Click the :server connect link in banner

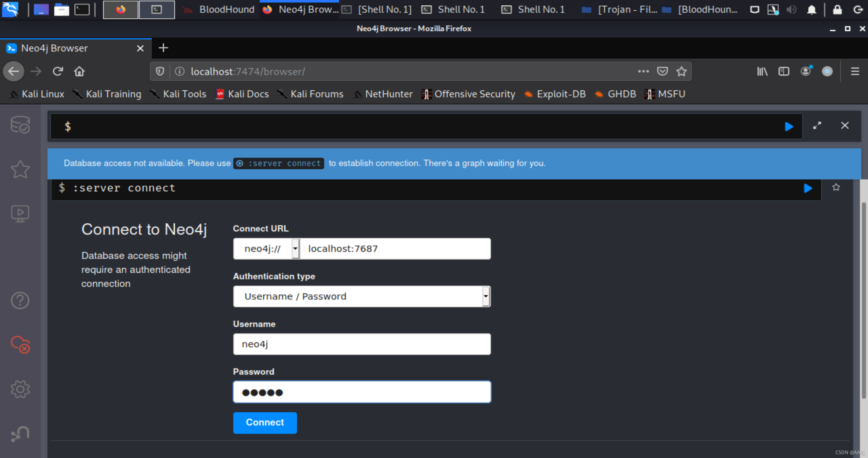point(279,163)
